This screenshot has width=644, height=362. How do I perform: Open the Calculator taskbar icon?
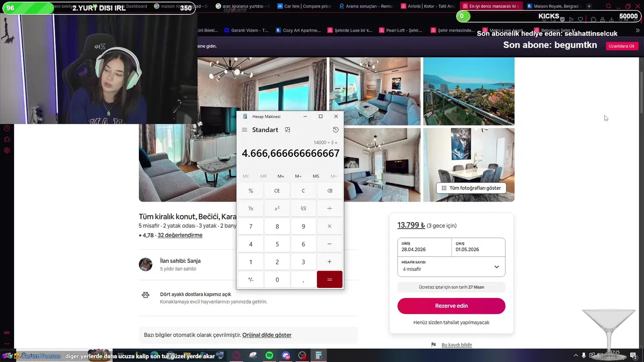tap(318, 355)
